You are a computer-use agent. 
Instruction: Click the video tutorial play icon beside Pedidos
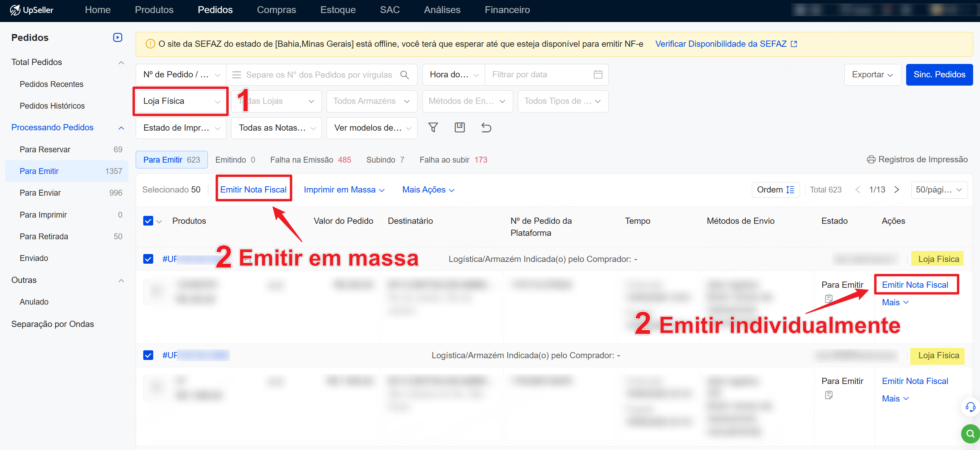pyautogui.click(x=117, y=37)
